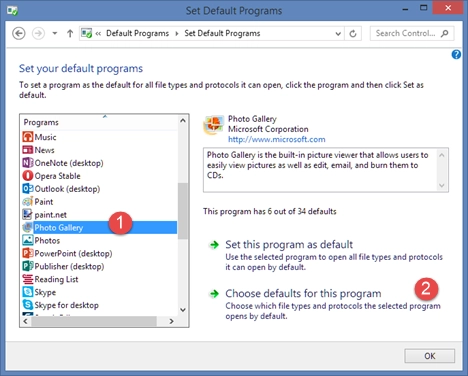Screen dimensions: 468x376
Task: Click green arrow beside Set this program as default
Action: (x=214, y=245)
